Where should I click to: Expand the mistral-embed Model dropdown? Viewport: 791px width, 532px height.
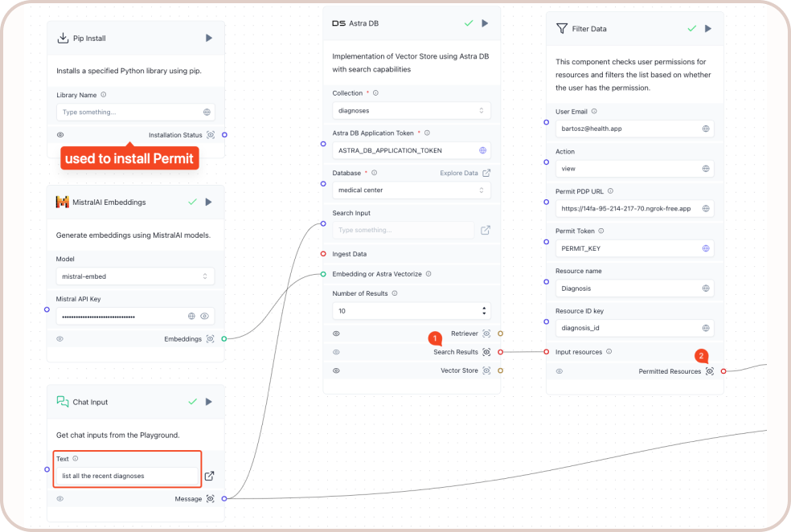(135, 276)
